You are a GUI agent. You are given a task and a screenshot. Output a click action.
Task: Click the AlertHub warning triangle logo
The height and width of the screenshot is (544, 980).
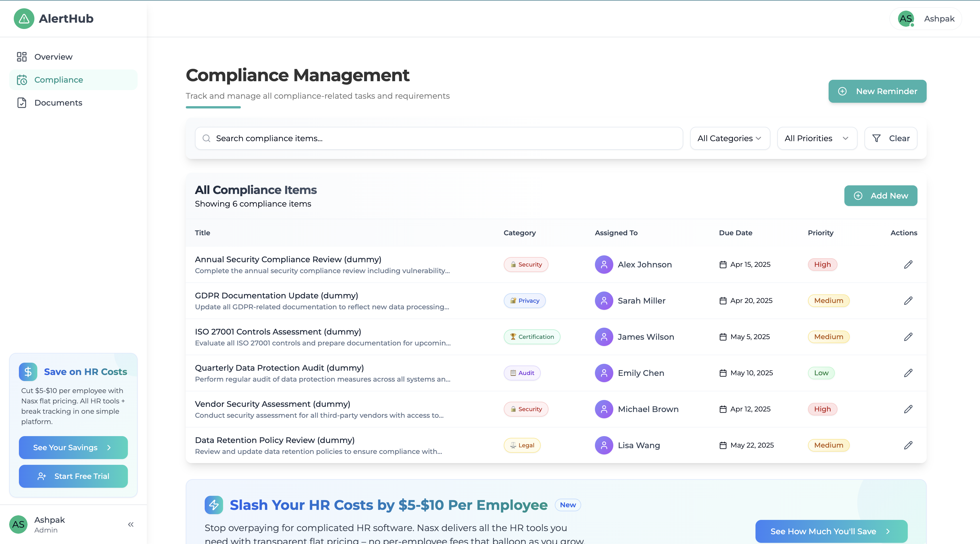24,19
